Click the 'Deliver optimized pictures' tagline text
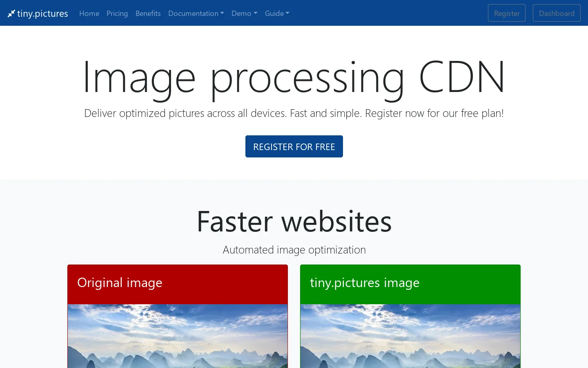Image resolution: width=588 pixels, height=368 pixels. tap(294, 113)
